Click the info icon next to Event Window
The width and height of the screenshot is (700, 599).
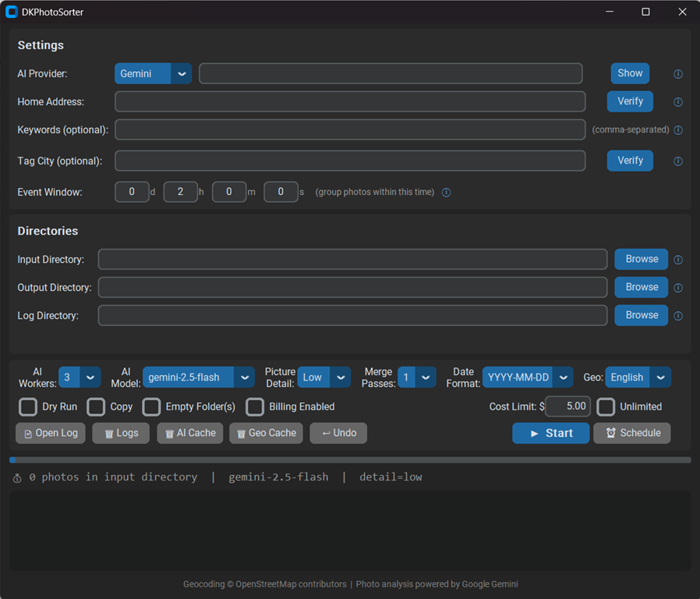(x=446, y=192)
